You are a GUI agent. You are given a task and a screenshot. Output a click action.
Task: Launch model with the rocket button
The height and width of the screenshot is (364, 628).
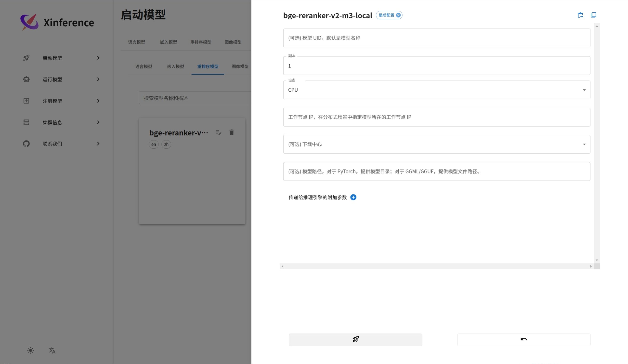356,339
